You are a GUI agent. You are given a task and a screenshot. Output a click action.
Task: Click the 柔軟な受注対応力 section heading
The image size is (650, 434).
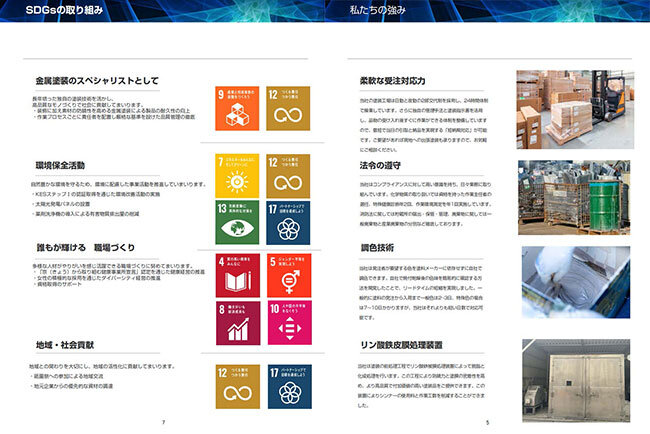click(392, 78)
